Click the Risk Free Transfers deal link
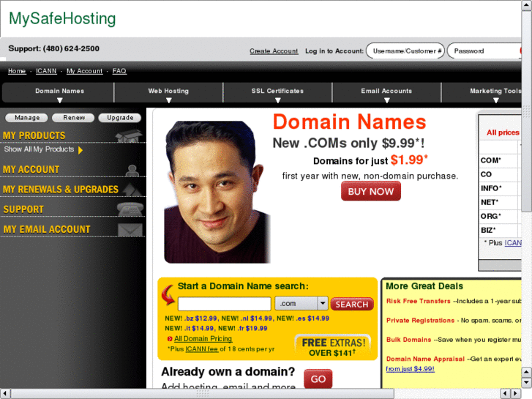 coord(419,301)
